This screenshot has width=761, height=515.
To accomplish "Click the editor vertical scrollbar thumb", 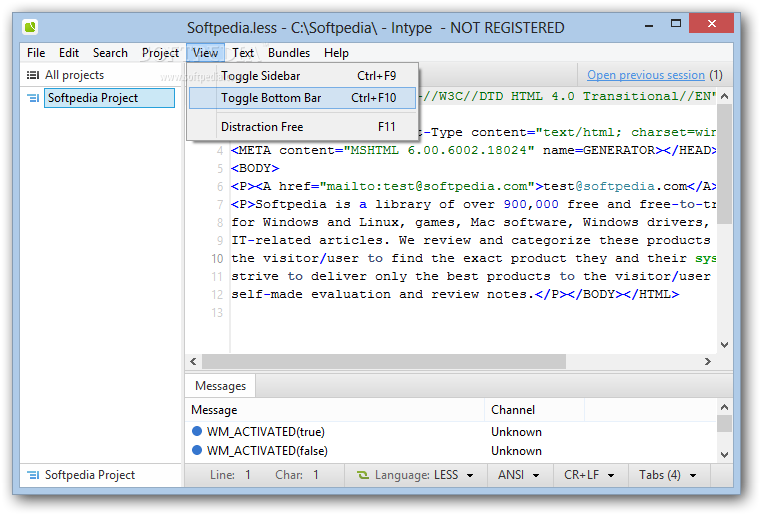I will click(725, 163).
